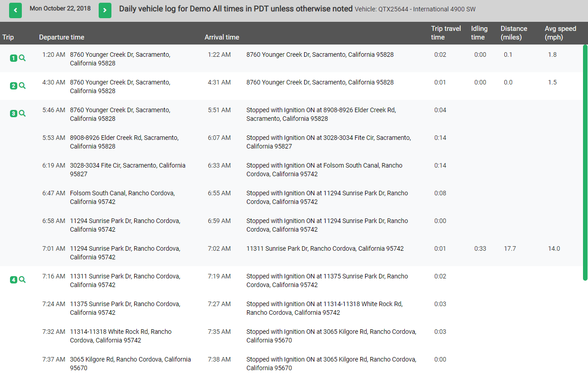Click the Idling time column header
Viewport: 588px width, 377px height.
[479, 33]
